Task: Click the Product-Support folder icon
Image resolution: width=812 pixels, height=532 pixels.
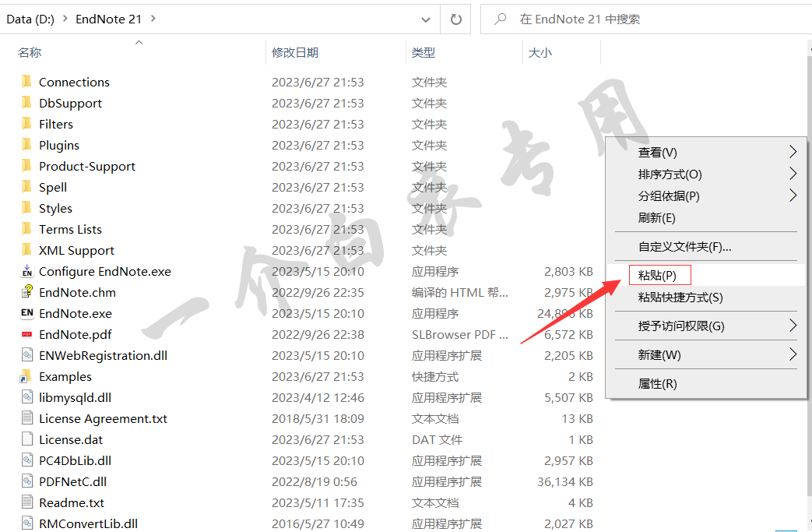Action: [x=26, y=166]
